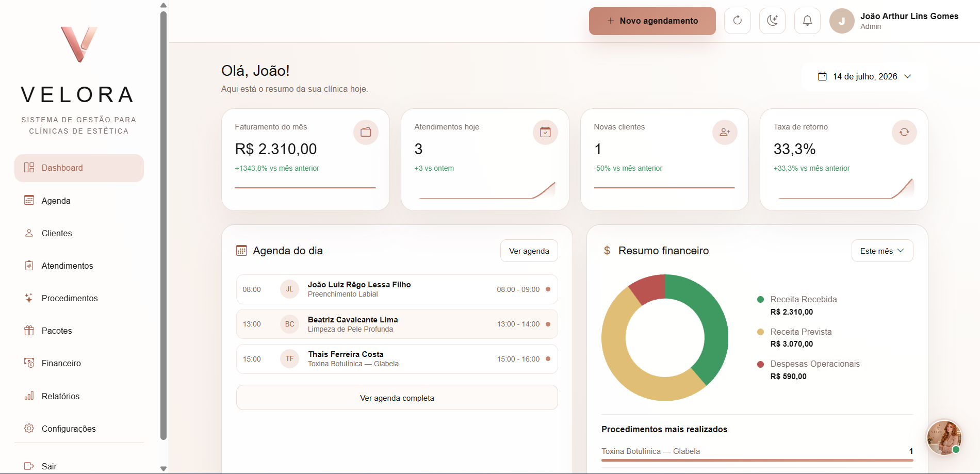The width and height of the screenshot is (980, 474).
Task: Click the Procedimentos mais realizados heading
Action: [x=664, y=429]
